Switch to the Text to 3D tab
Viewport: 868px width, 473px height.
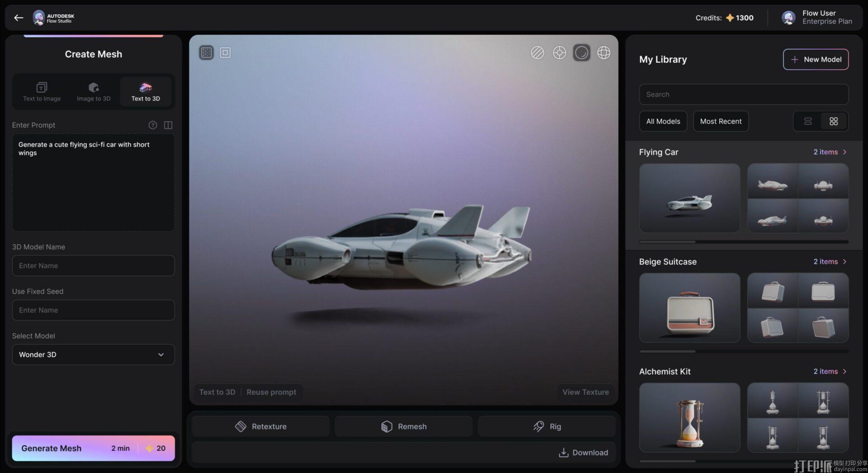tap(146, 91)
